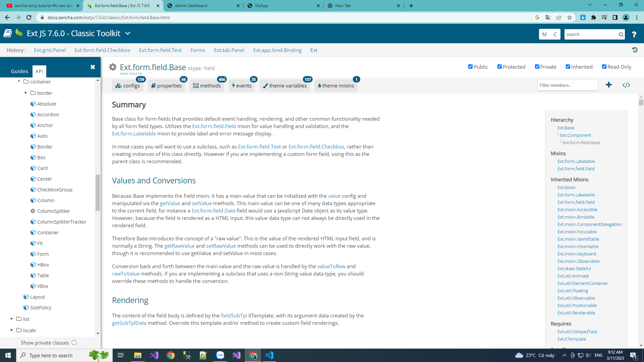Toggle the Read Only checkbox
The image size is (644, 362).
[604, 67]
